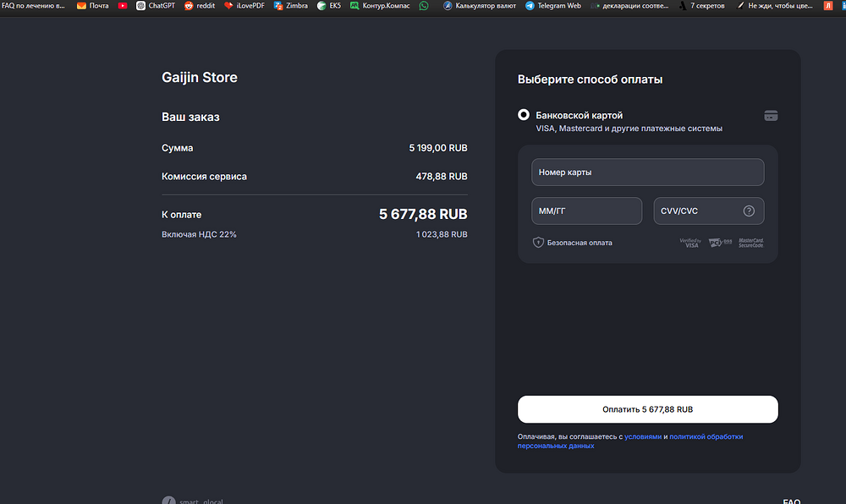Open the Почта bookmark icon

click(x=81, y=6)
